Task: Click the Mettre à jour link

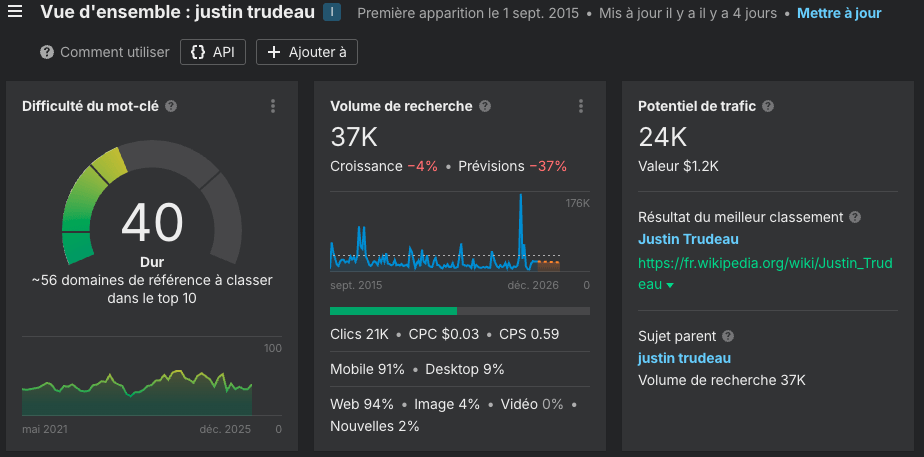Action: [x=839, y=13]
